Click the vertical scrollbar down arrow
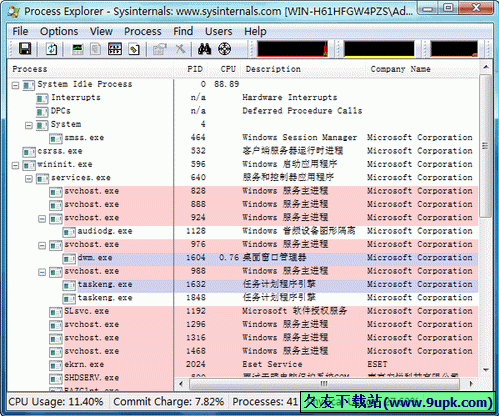Image resolution: width=499 pixels, height=416 pixels. point(486,370)
